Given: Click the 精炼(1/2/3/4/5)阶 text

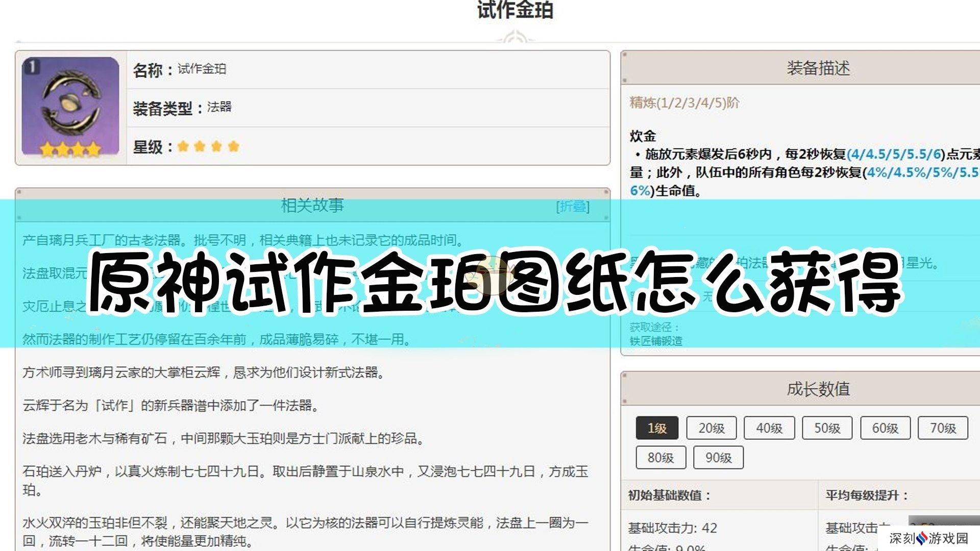Looking at the screenshot, I should pyautogui.click(x=684, y=103).
